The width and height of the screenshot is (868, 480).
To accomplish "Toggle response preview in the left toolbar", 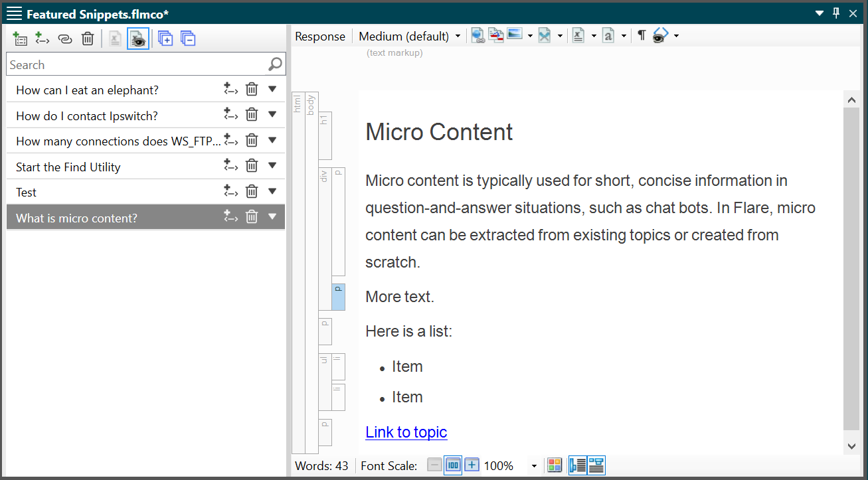I will pos(137,39).
